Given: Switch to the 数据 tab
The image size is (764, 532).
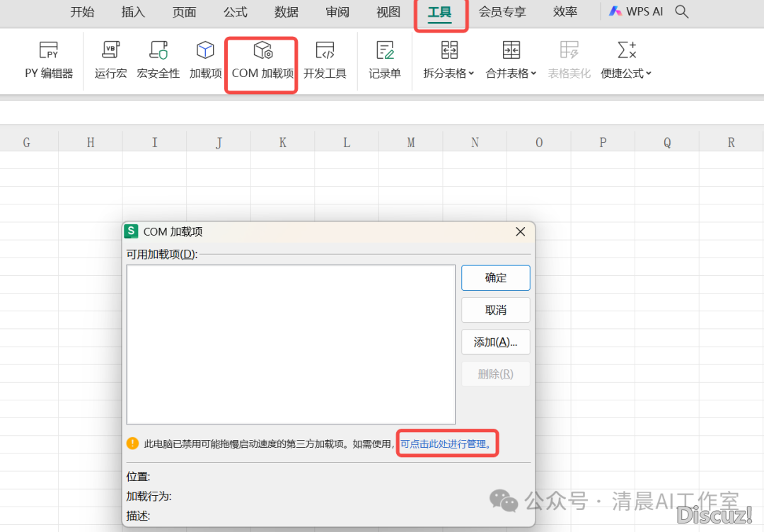Looking at the screenshot, I should click(286, 12).
